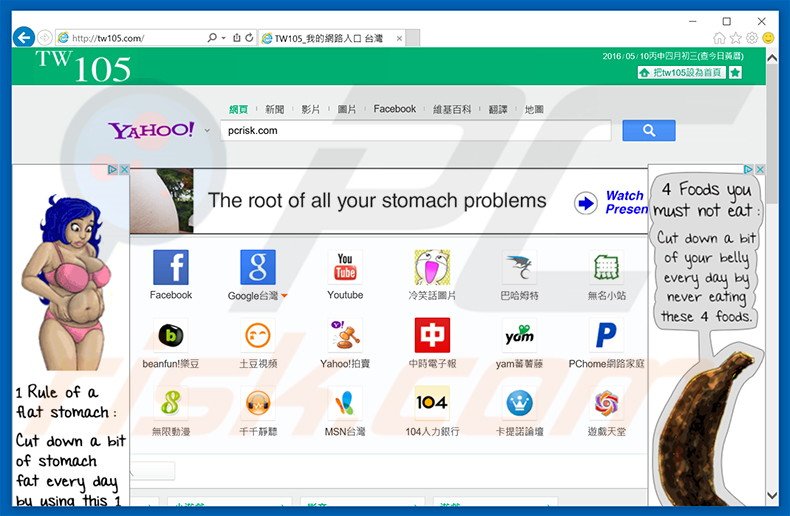Open the yam蕃薯藤 shortcut icon
The height and width of the screenshot is (516, 790).
tap(519, 336)
